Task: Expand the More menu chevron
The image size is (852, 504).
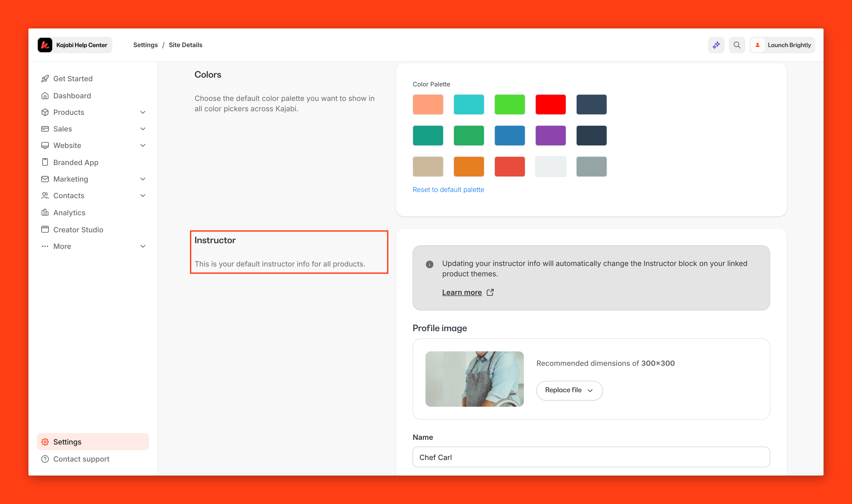Action: (x=143, y=246)
